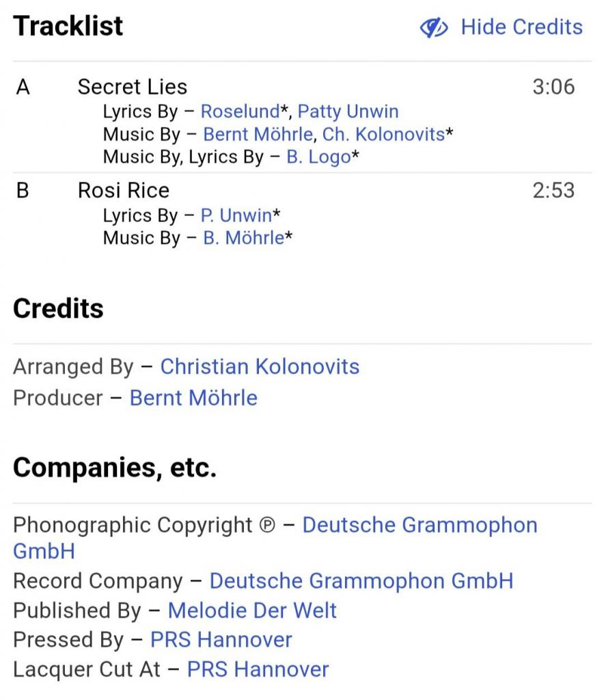Screen dimensions: 604x700
Task: Visit the Christian Kolonovits arranger link
Action: point(260,366)
